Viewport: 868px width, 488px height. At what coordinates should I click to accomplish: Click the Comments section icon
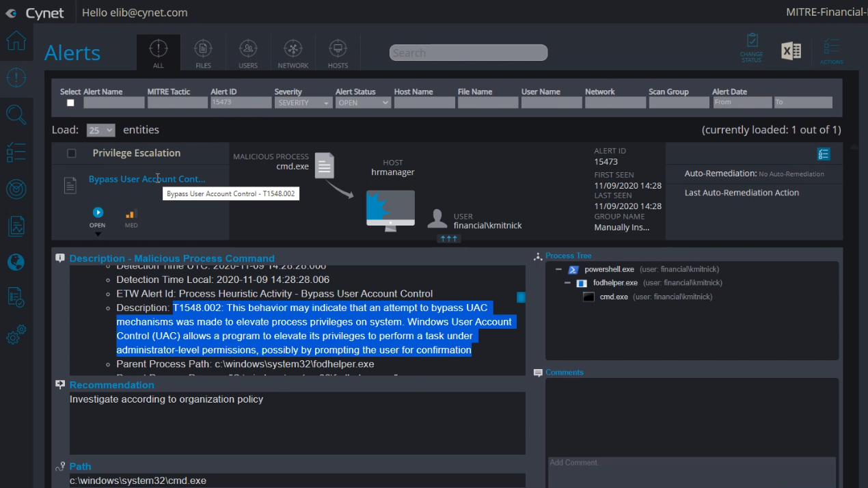[x=538, y=372]
